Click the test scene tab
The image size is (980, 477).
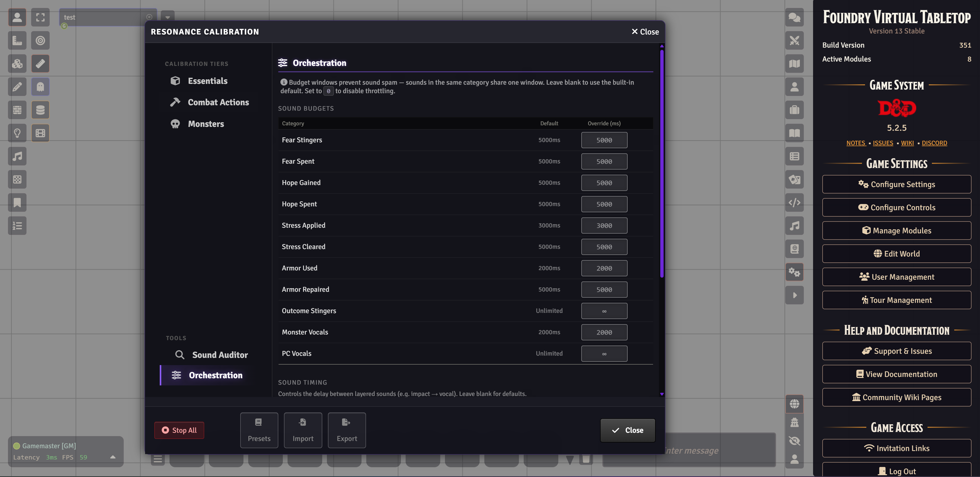tap(108, 17)
